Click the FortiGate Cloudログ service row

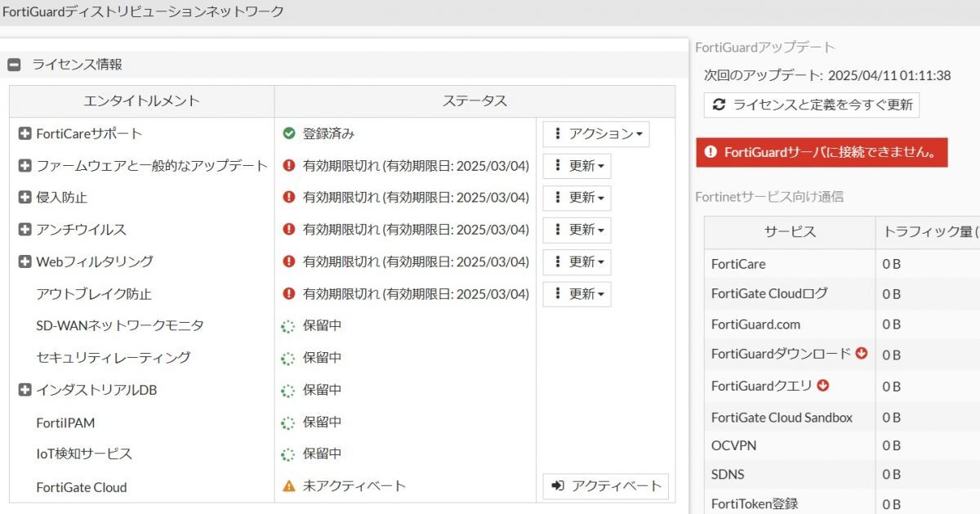click(x=842, y=293)
